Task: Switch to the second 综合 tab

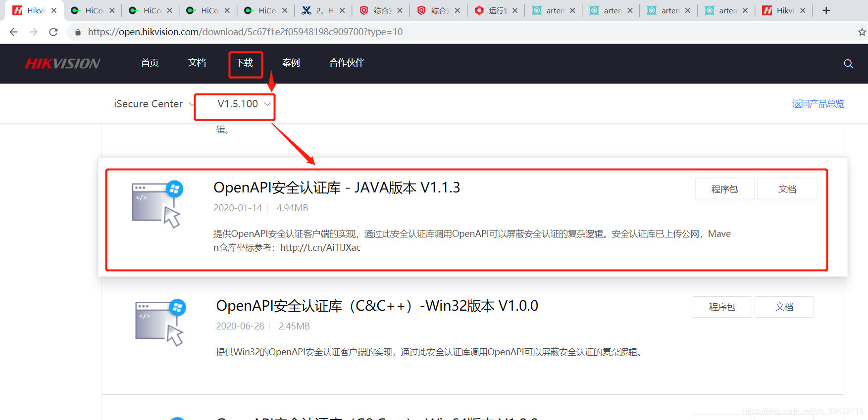Action: click(439, 10)
